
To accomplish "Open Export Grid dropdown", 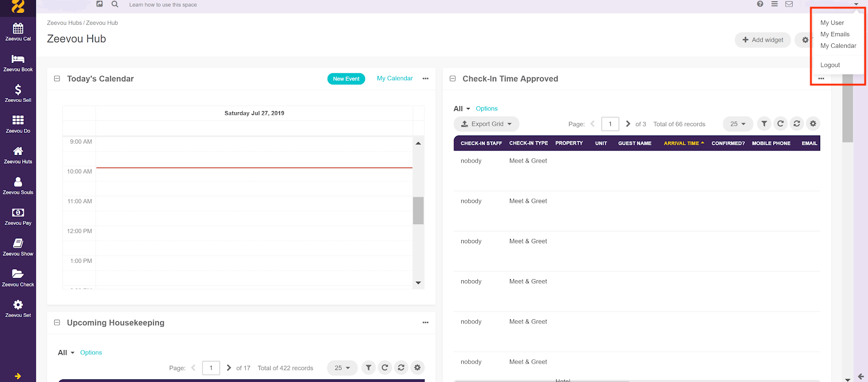I will 487,124.
